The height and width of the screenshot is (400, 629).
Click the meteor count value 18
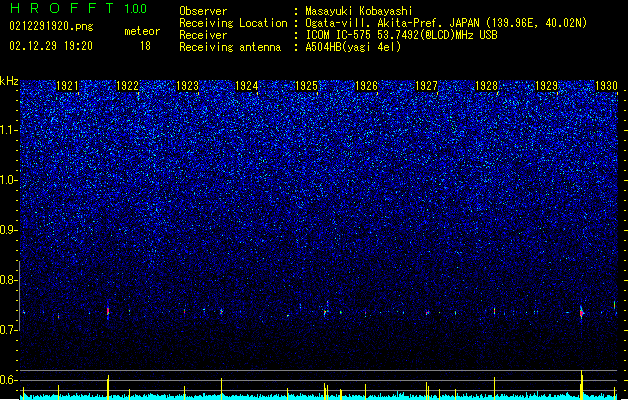tap(145, 46)
